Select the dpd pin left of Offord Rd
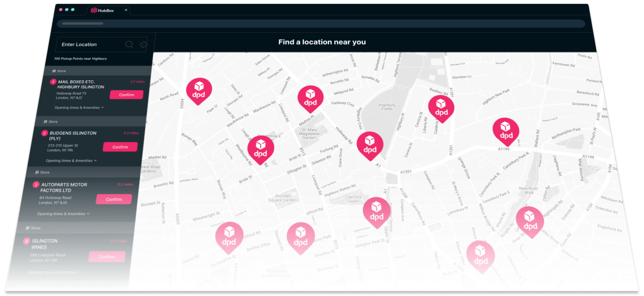Screen dimensions: 644x296 point(229,238)
